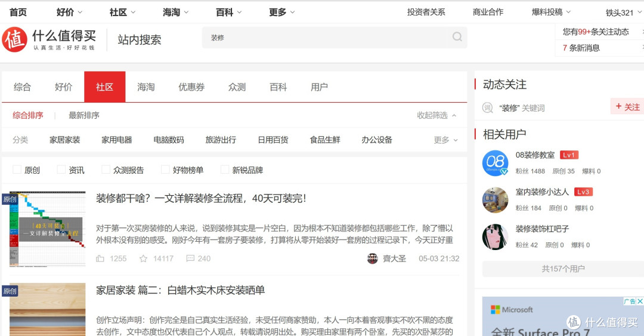
Task: Click the star favorite icon beside 14117
Action: coord(143,258)
